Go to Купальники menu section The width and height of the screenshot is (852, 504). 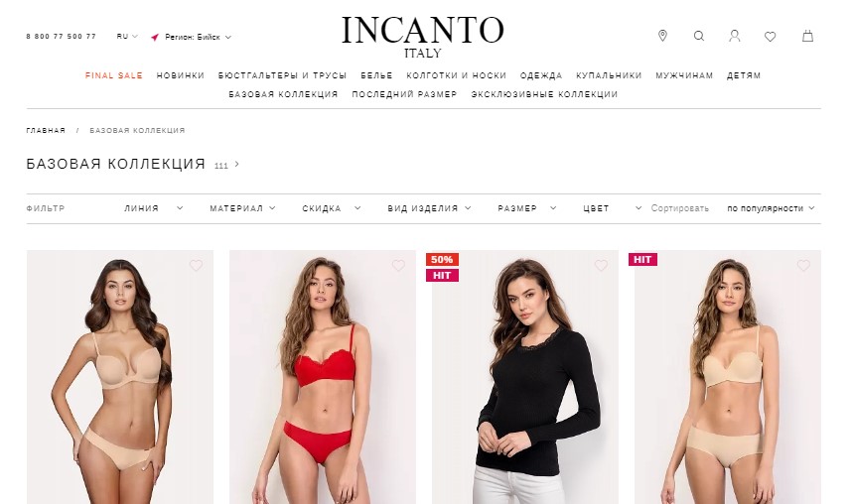coord(609,75)
